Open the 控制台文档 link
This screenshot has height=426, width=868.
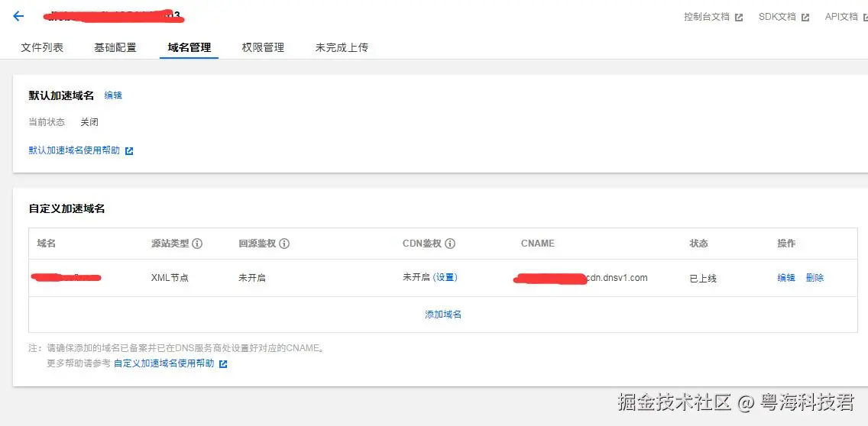point(707,17)
